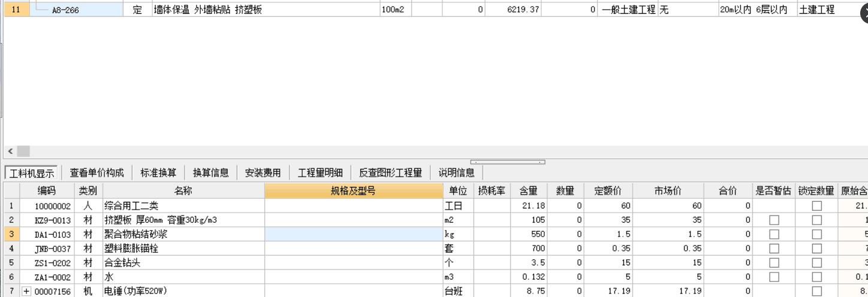Click 规格及型号 field of 聚合物粘结砂浆 row

point(353,234)
